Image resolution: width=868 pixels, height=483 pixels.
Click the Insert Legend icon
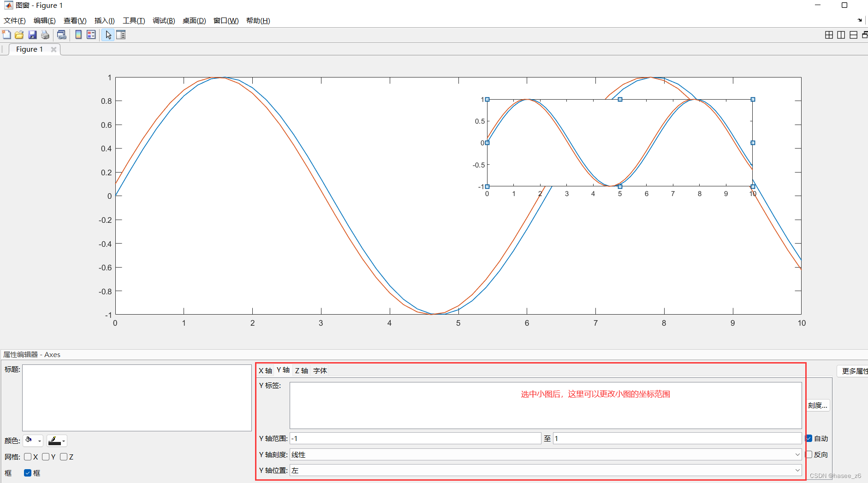point(91,35)
